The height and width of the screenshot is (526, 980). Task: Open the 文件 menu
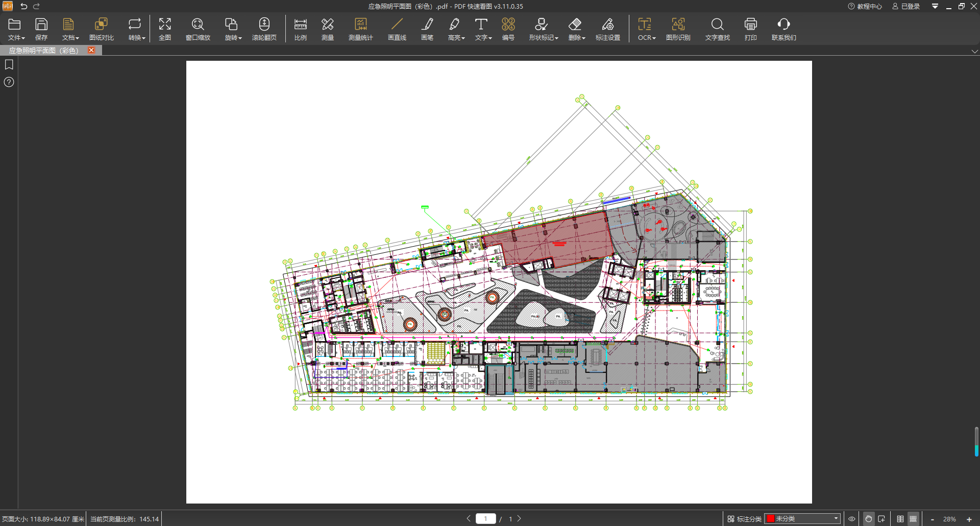coord(16,29)
